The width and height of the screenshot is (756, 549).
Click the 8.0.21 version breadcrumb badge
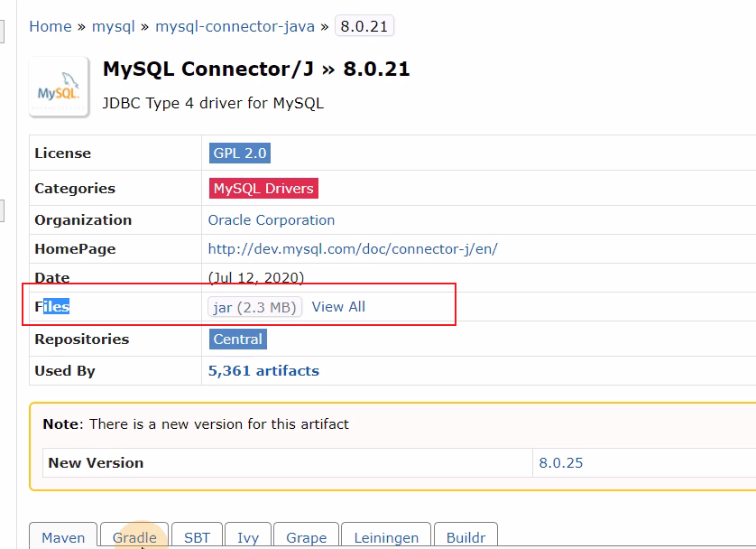364,26
